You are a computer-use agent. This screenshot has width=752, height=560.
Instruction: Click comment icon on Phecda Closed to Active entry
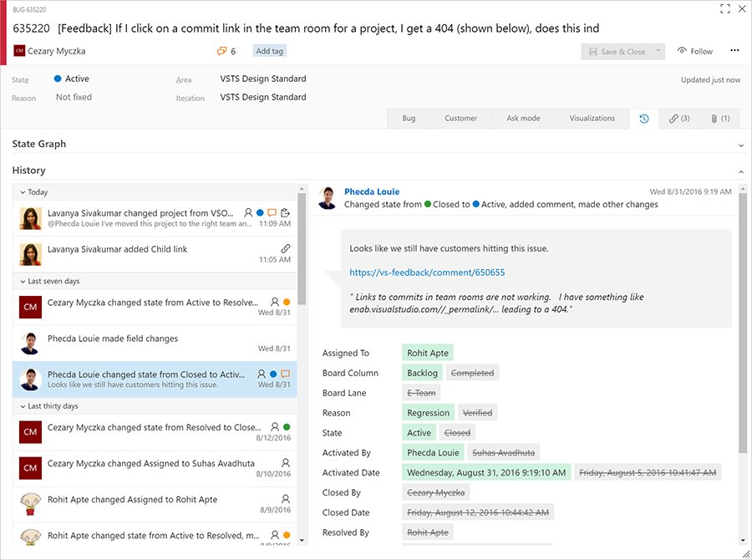[286, 374]
